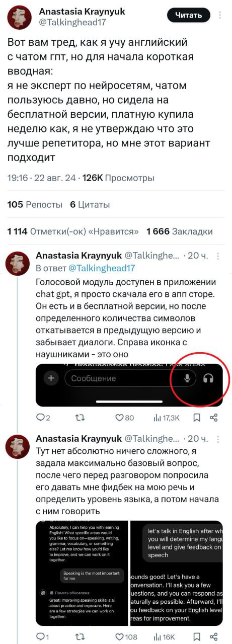This screenshot has width=232, height=644.
Task: Open the 6 Цитаты list
Action: point(89,204)
